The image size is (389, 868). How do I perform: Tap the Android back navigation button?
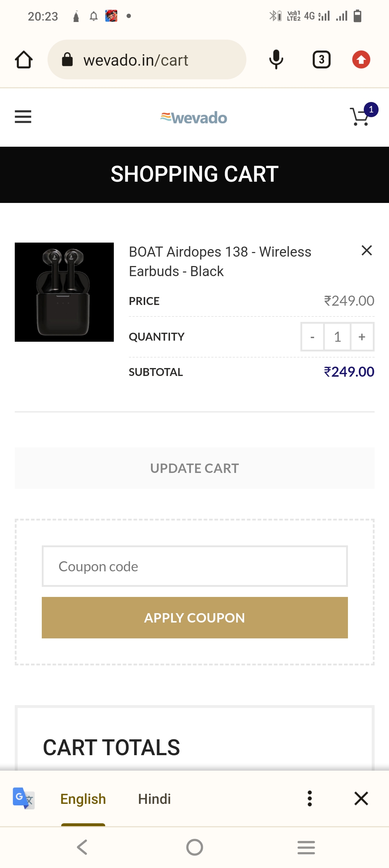point(82,847)
